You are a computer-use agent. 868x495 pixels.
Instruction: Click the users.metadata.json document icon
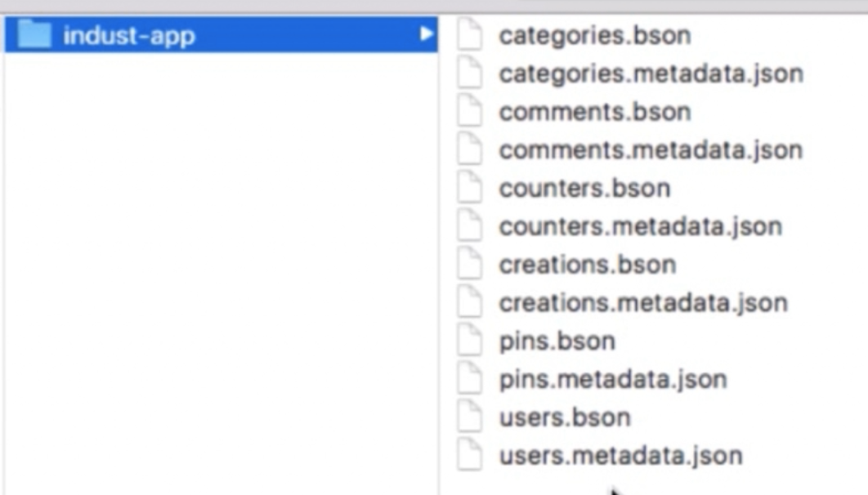[469, 455]
